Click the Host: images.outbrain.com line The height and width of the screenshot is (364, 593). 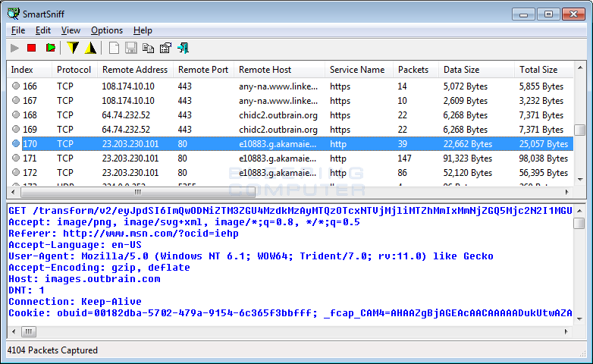tap(84, 279)
